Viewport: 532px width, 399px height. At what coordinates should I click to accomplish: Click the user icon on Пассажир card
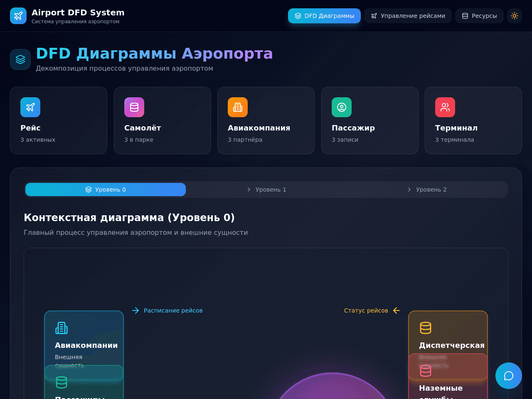point(342,107)
